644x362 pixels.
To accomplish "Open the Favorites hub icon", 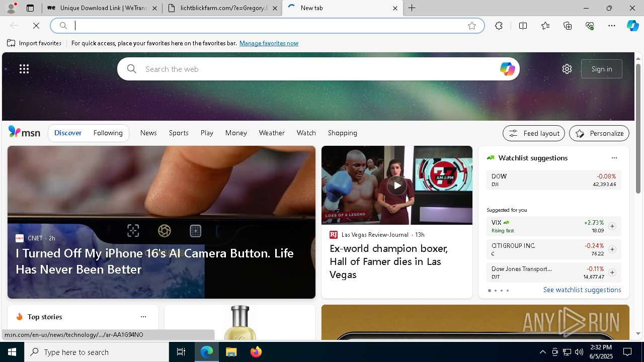I will coord(545,26).
